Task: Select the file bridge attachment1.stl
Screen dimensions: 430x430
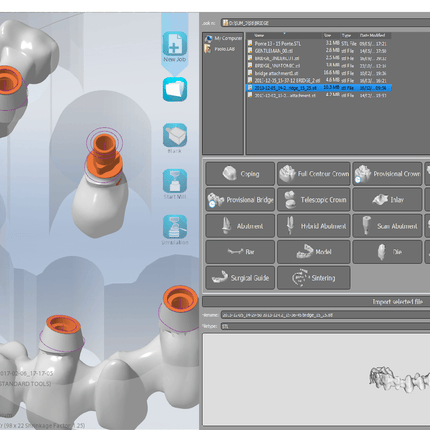Action: (319, 73)
